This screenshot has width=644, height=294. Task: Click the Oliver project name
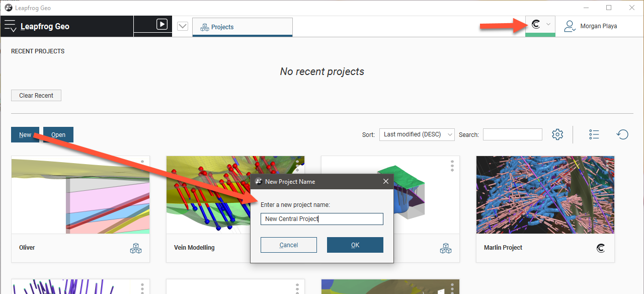point(27,248)
